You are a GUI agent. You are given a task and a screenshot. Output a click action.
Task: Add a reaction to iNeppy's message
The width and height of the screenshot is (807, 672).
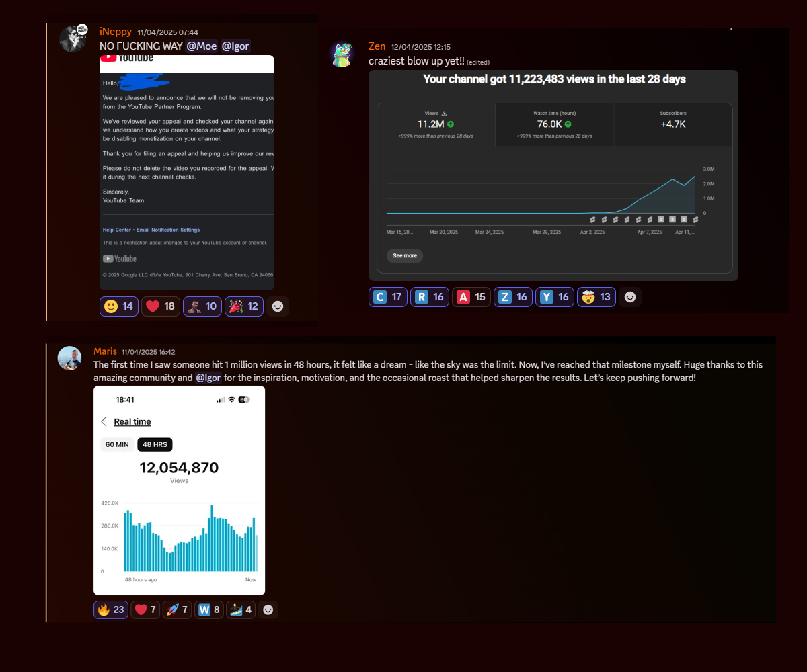277,306
